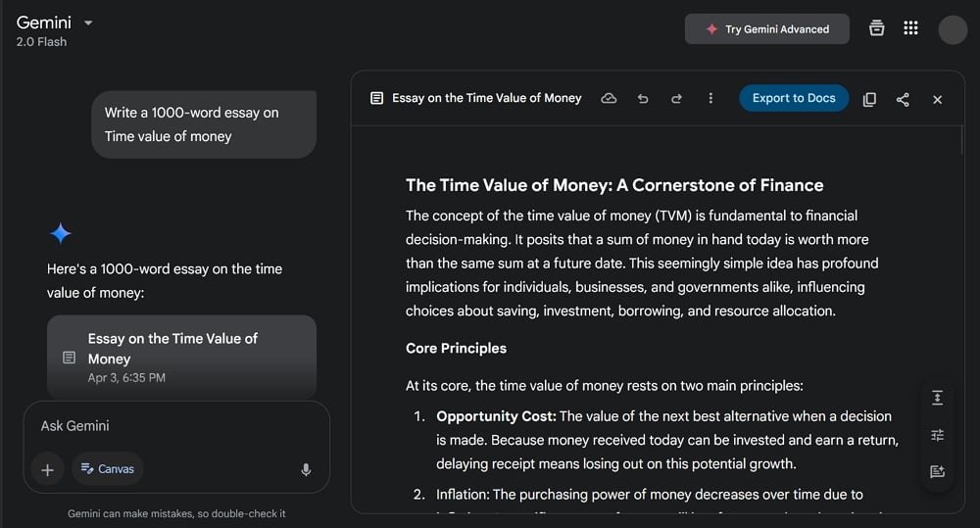Click the redo arrow in canvas toolbar
The height and width of the screenshot is (528, 980).
pyautogui.click(x=676, y=99)
